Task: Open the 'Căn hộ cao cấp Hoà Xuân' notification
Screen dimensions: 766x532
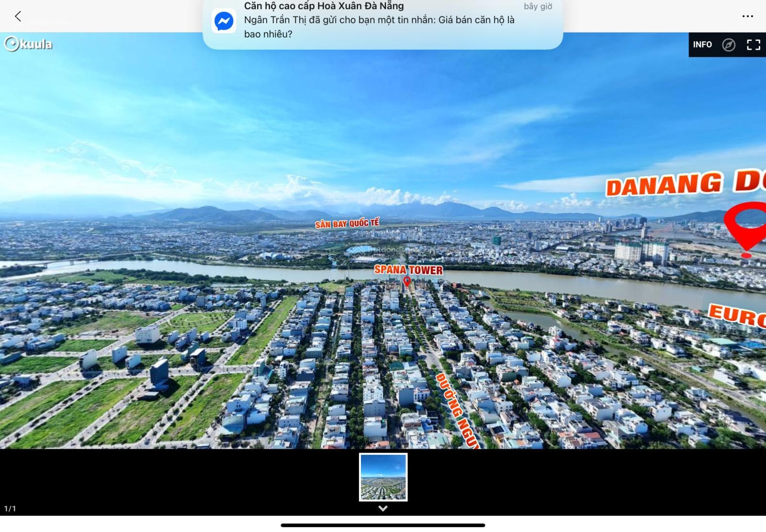Action: 324,6
